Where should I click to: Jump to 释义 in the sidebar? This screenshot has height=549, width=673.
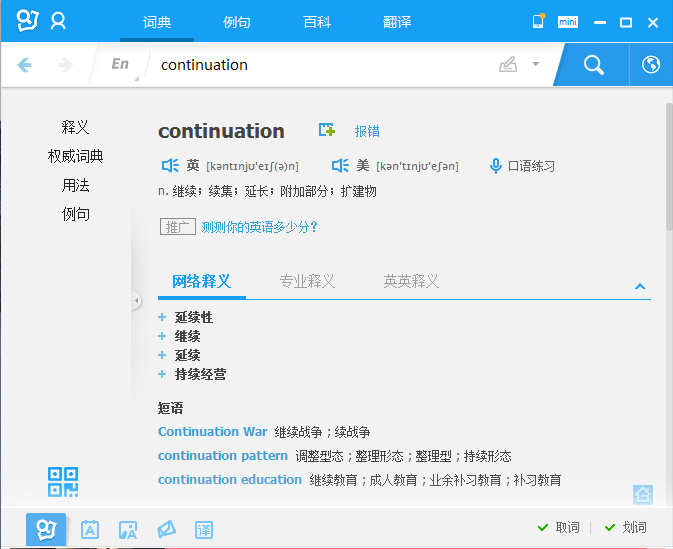[75, 127]
